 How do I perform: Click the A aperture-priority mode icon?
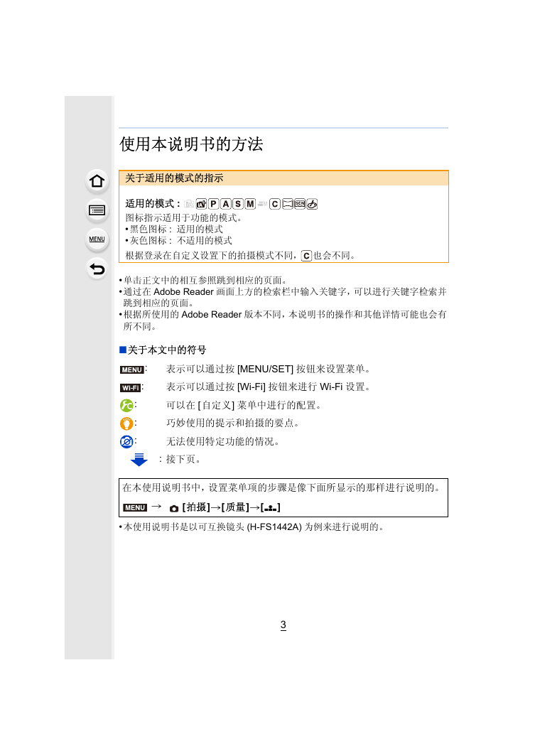coord(225,204)
